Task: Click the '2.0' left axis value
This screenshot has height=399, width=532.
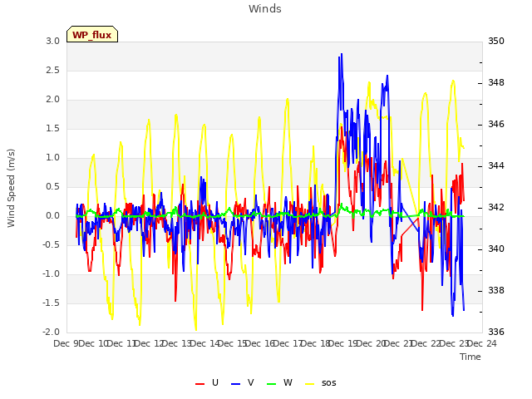Action: pyautogui.click(x=53, y=100)
